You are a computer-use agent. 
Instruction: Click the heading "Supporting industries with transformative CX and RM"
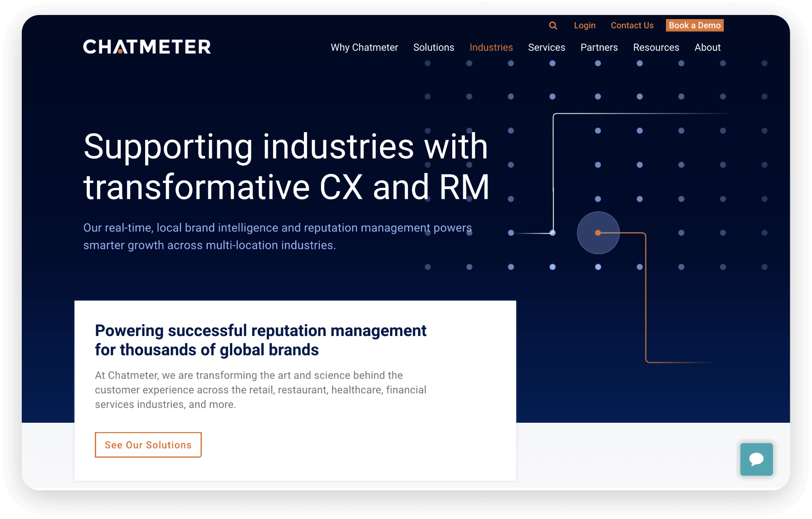point(286,167)
